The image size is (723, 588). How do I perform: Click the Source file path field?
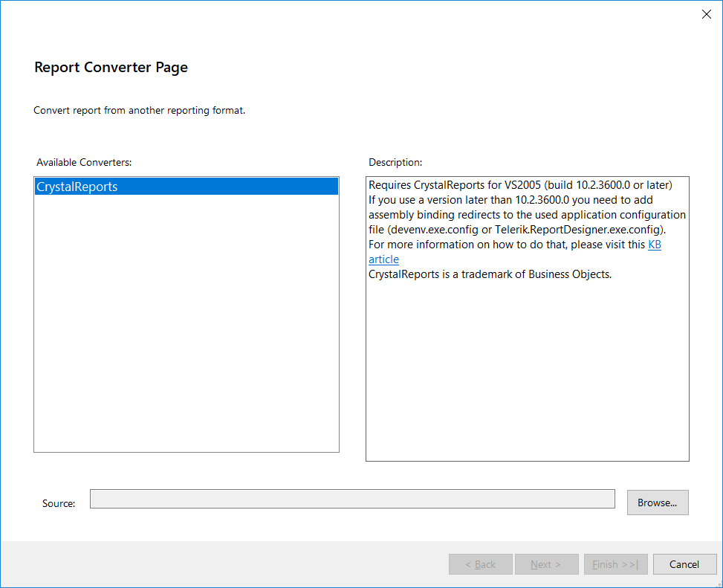pos(352,499)
